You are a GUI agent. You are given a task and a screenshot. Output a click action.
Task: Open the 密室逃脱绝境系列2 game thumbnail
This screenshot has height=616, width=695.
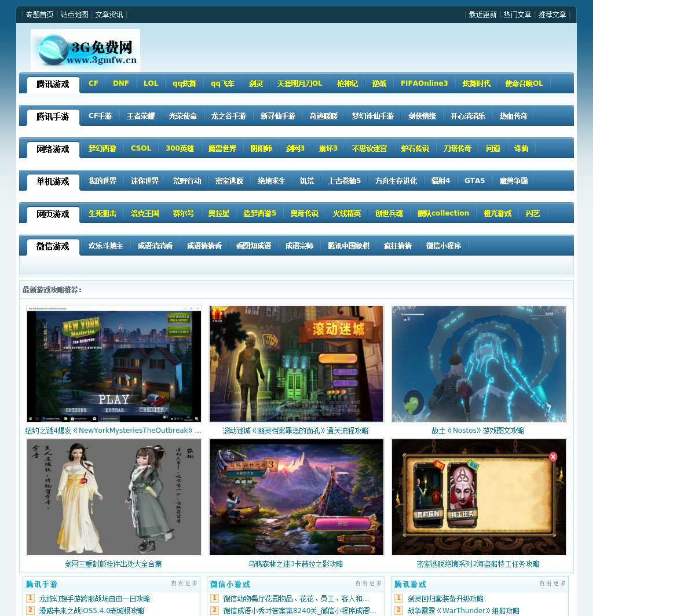click(x=478, y=497)
